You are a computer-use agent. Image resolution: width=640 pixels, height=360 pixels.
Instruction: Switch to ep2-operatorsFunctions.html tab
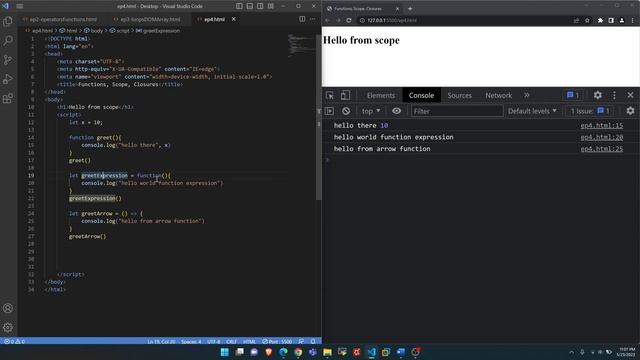pos(63,19)
